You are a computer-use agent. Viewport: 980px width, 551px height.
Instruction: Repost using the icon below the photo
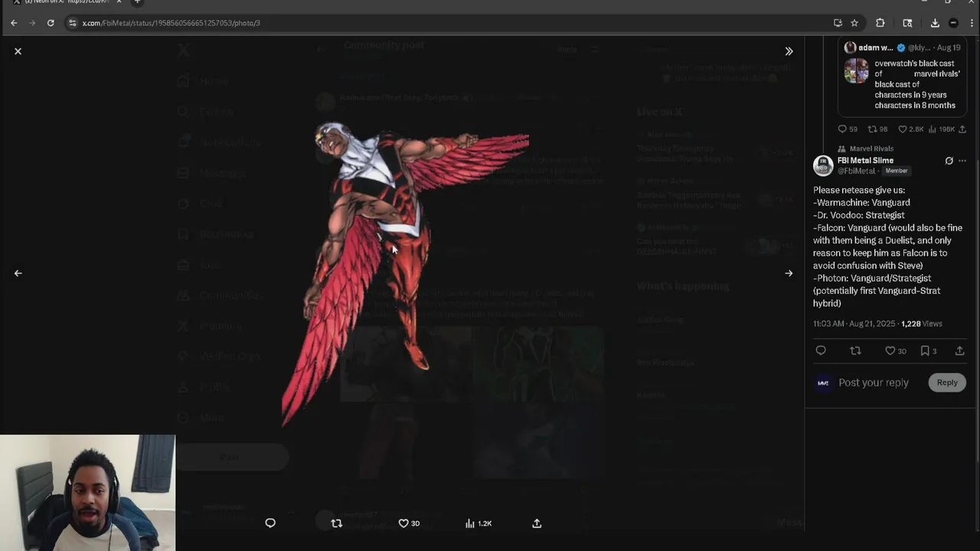pyautogui.click(x=336, y=523)
